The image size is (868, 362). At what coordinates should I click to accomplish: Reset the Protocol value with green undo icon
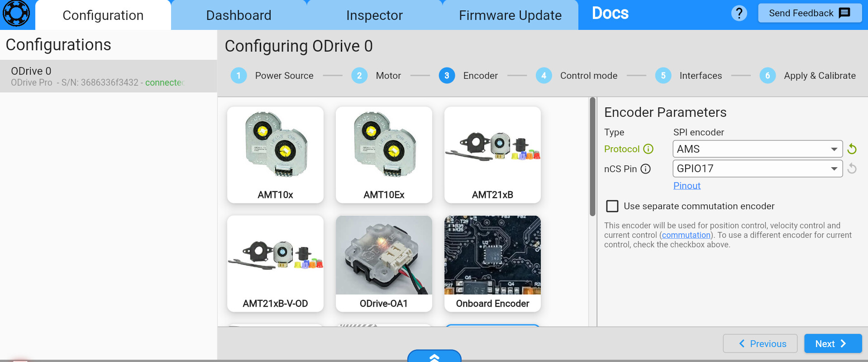[852, 149]
